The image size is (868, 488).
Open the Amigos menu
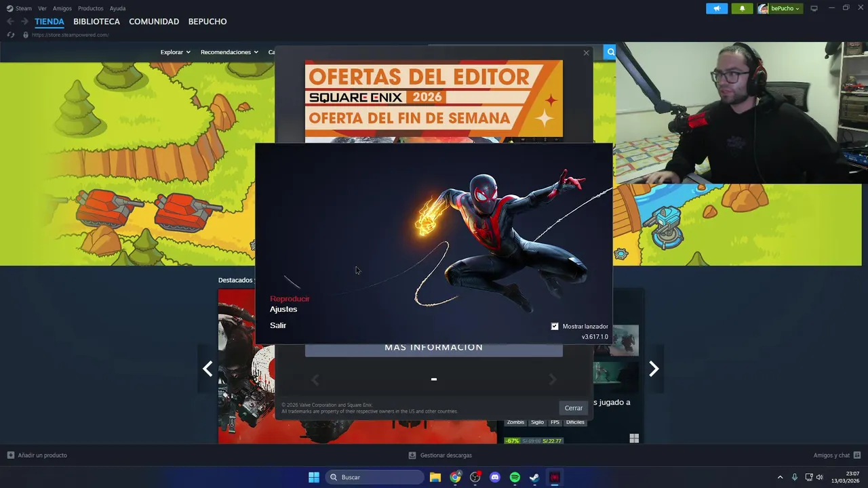[x=62, y=8]
